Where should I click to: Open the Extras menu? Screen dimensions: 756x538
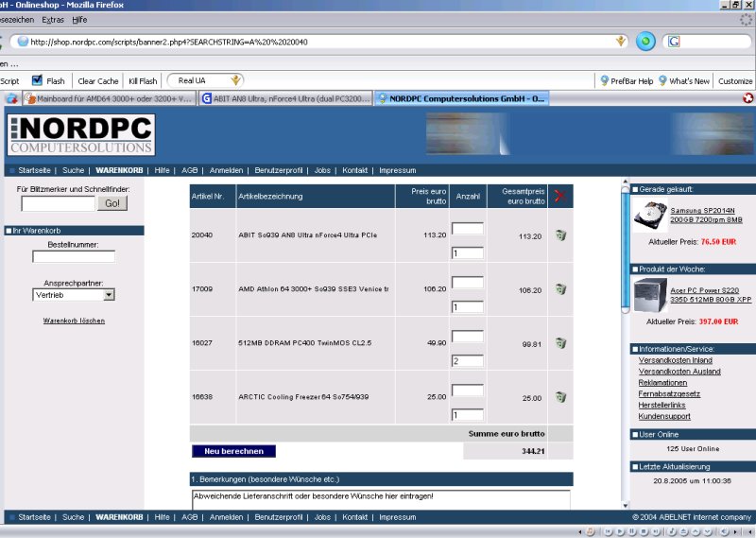(x=53, y=20)
